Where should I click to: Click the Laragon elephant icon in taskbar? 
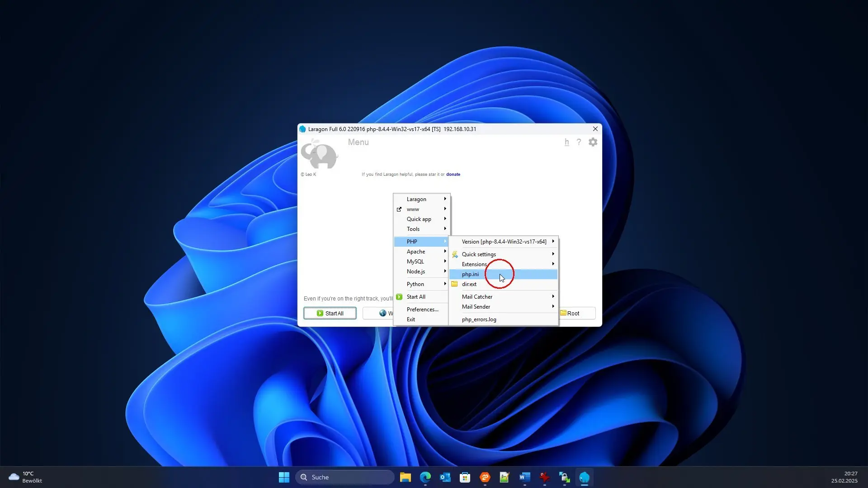point(584,477)
